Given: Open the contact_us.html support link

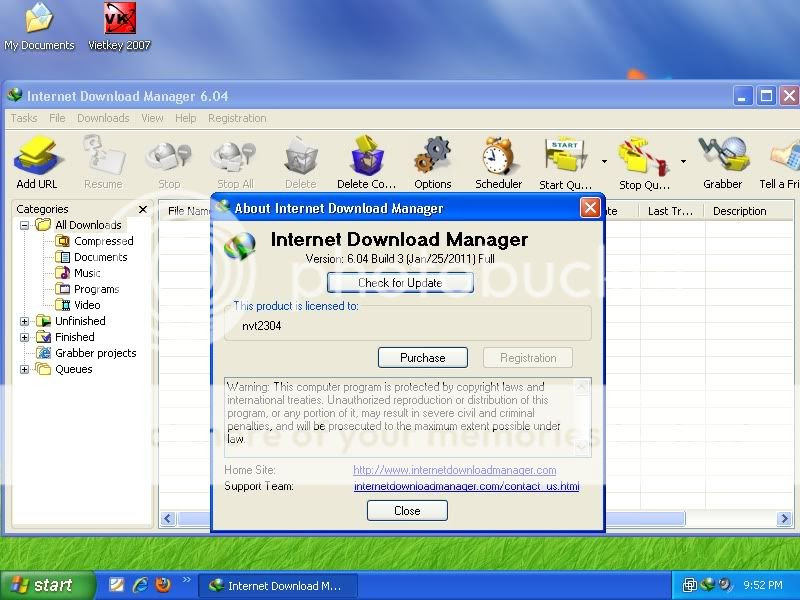Looking at the screenshot, I should click(466, 486).
